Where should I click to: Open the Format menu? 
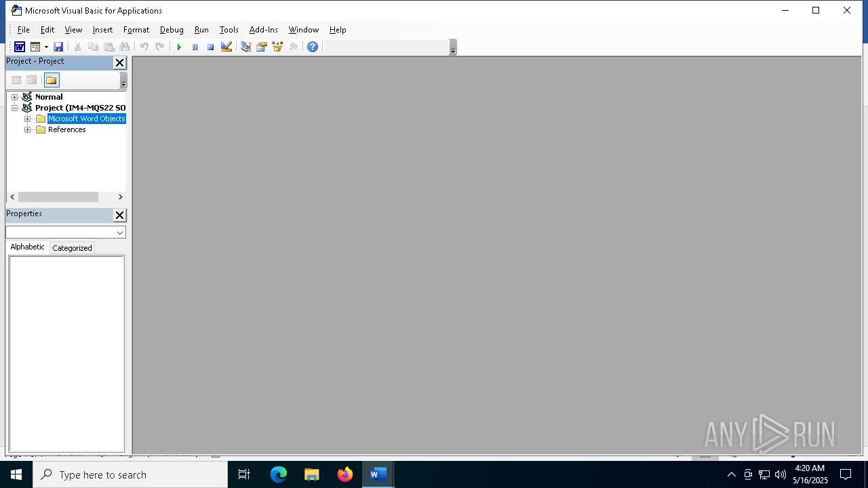(x=136, y=30)
